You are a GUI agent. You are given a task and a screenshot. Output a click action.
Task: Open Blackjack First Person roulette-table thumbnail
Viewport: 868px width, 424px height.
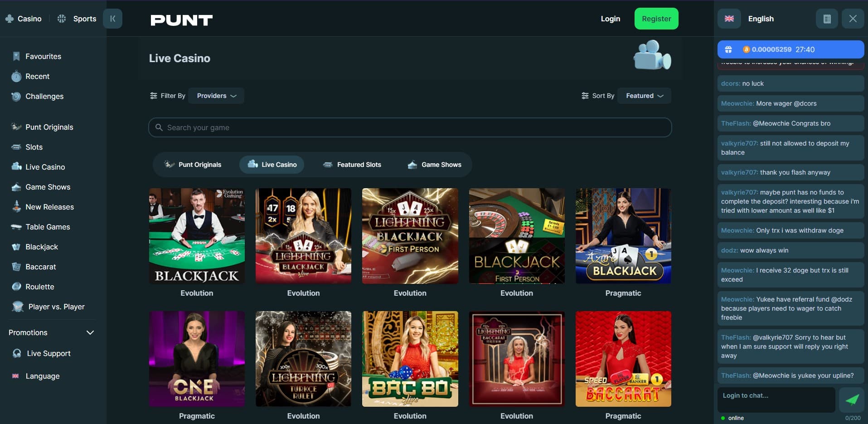pyautogui.click(x=517, y=236)
